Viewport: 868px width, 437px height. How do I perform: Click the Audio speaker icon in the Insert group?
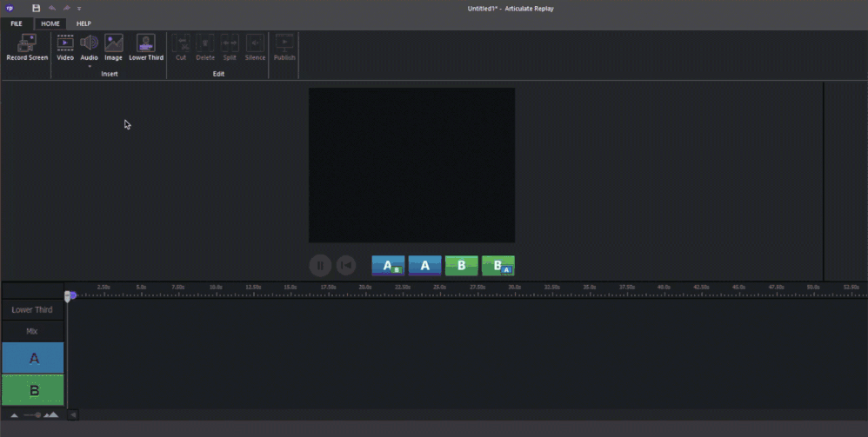coord(89,43)
